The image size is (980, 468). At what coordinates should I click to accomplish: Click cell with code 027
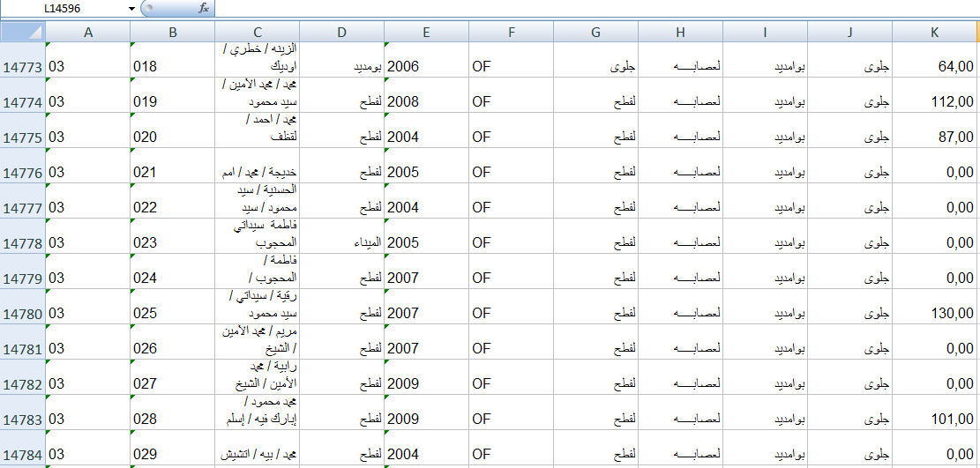[173, 376]
